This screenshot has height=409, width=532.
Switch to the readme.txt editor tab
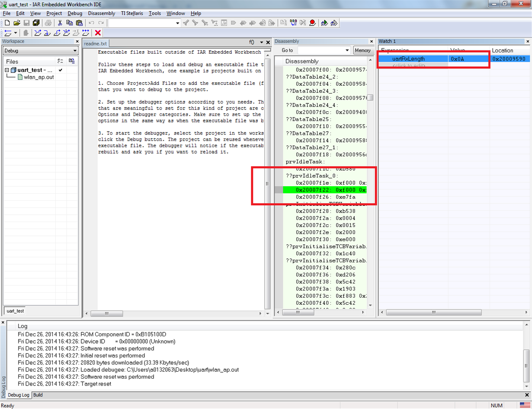pos(95,44)
